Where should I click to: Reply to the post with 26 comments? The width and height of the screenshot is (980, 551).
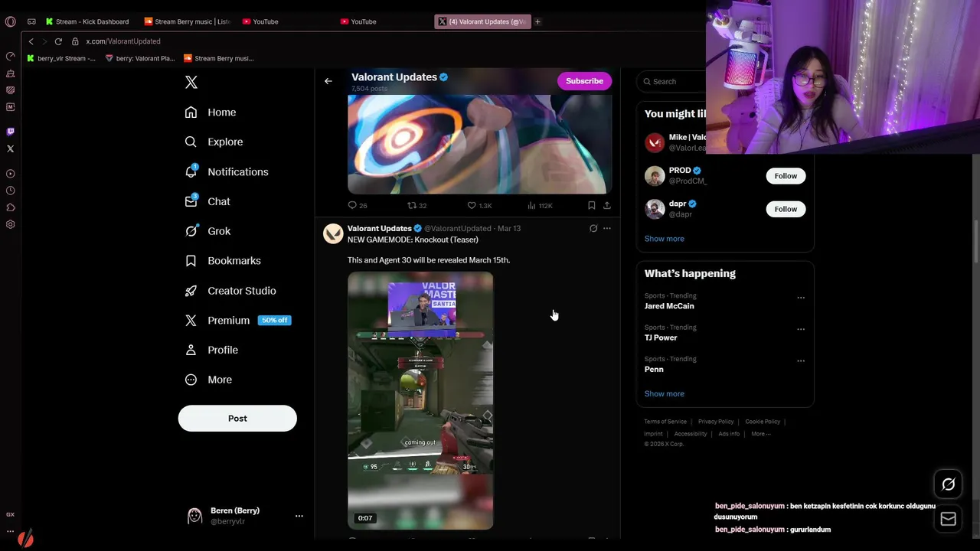(x=358, y=205)
